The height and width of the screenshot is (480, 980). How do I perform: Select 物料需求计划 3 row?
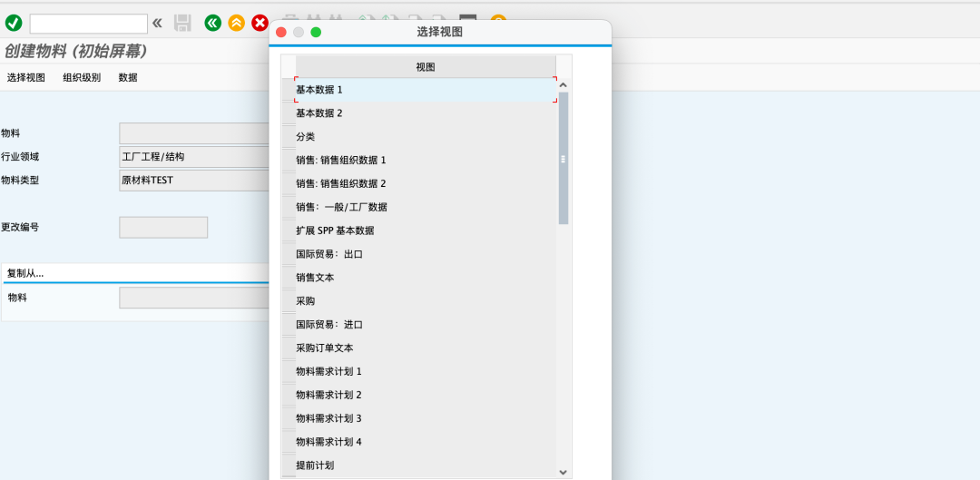(426, 418)
